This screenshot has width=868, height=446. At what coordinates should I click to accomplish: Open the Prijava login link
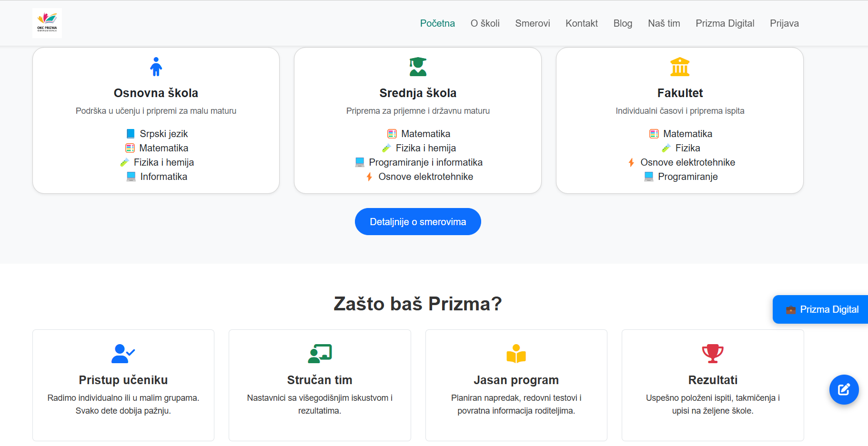pyautogui.click(x=784, y=23)
